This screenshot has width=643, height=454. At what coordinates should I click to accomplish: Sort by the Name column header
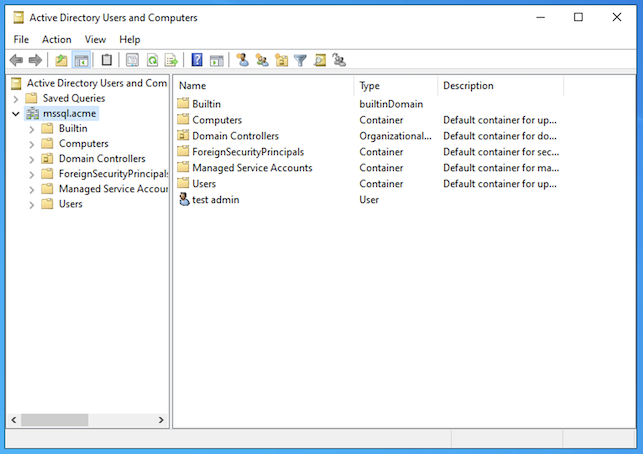264,85
